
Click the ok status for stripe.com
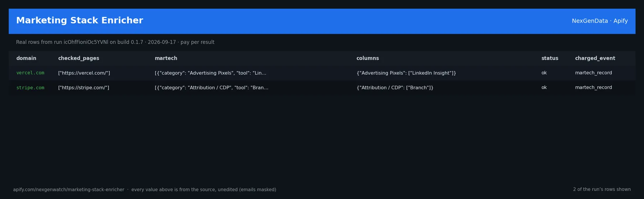point(544,88)
